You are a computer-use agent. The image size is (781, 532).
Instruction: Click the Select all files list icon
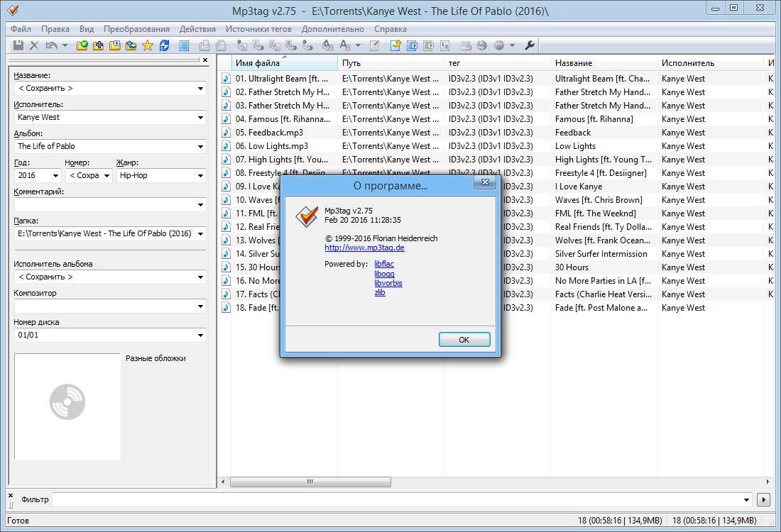pos(184,46)
